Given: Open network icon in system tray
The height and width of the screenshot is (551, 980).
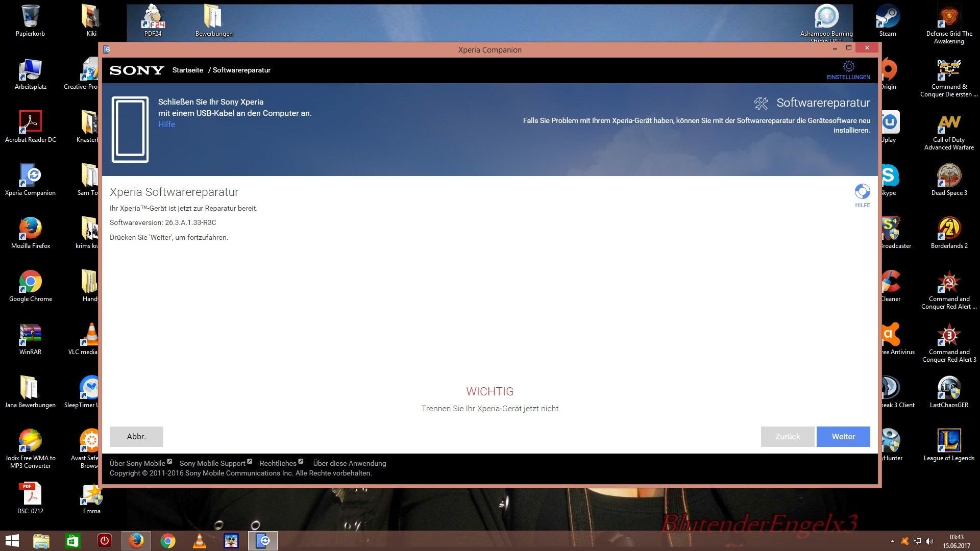Looking at the screenshot, I should pyautogui.click(x=917, y=541).
